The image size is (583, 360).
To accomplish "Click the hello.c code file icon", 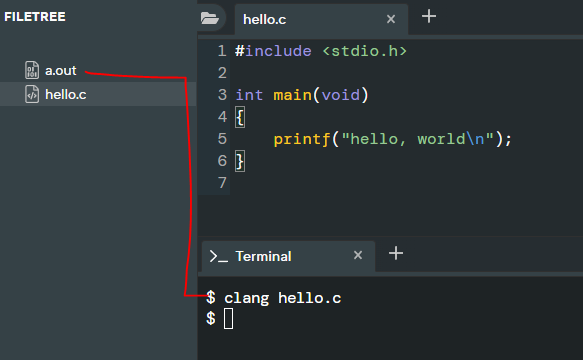I will point(32,94).
